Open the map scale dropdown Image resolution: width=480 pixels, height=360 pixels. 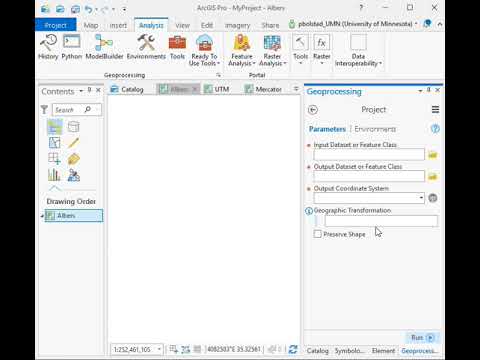[159, 349]
